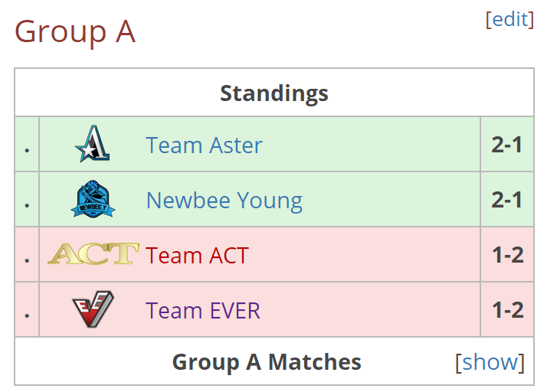Open the Team Aster link

click(x=204, y=145)
